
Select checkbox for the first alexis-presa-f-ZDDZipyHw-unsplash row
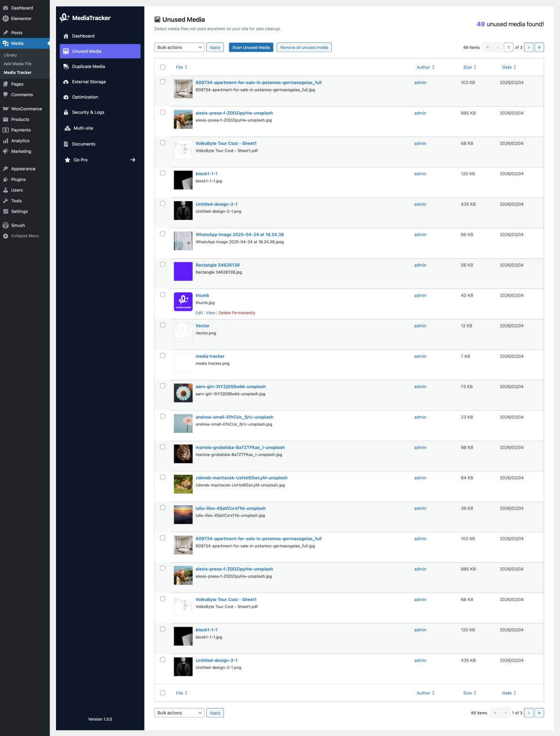click(162, 112)
